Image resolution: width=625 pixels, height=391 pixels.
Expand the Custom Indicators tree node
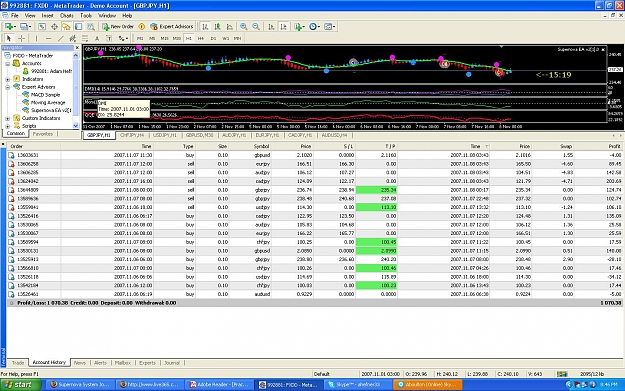pyautogui.click(x=8, y=118)
